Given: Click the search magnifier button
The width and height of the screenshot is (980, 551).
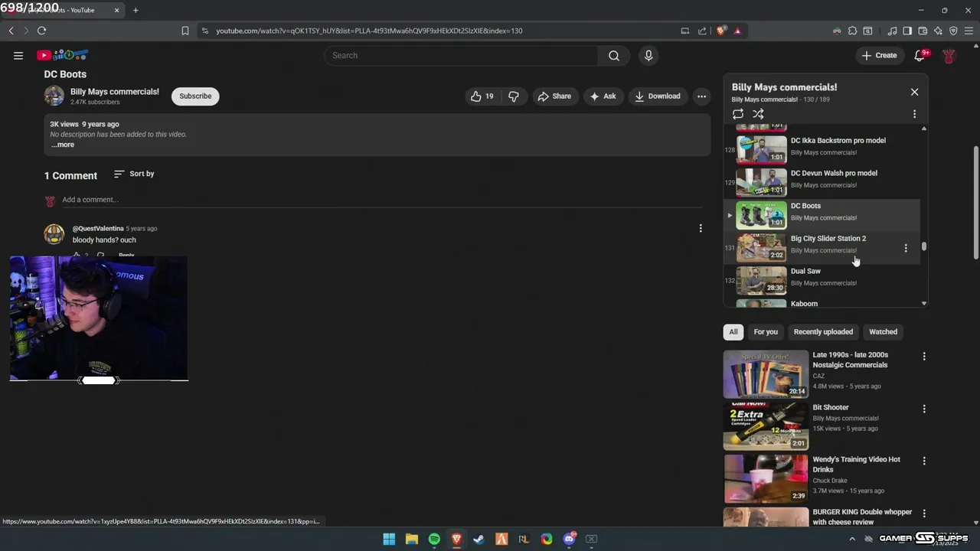Looking at the screenshot, I should pyautogui.click(x=614, y=55).
